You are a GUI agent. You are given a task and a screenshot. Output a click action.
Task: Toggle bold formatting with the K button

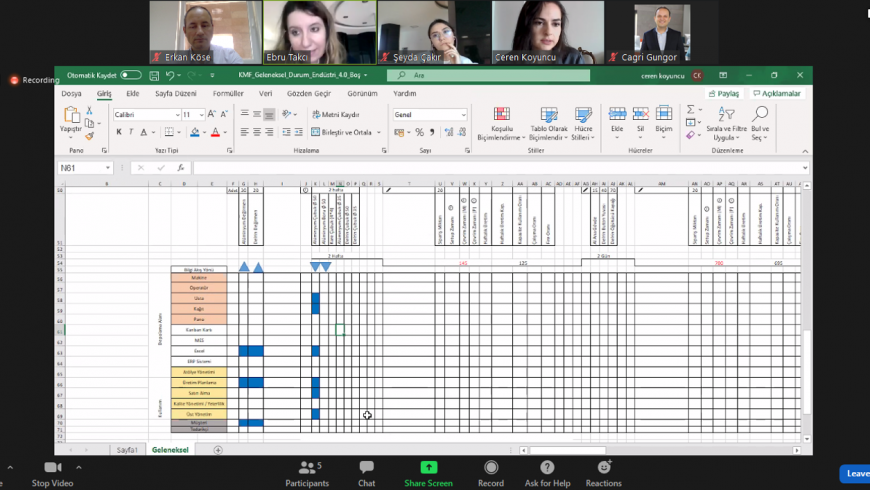pos(118,132)
